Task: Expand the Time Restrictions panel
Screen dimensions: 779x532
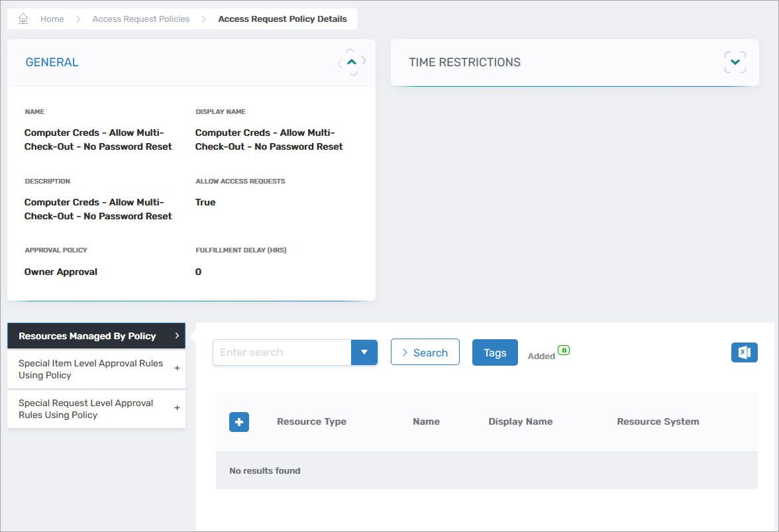Action: click(x=735, y=62)
